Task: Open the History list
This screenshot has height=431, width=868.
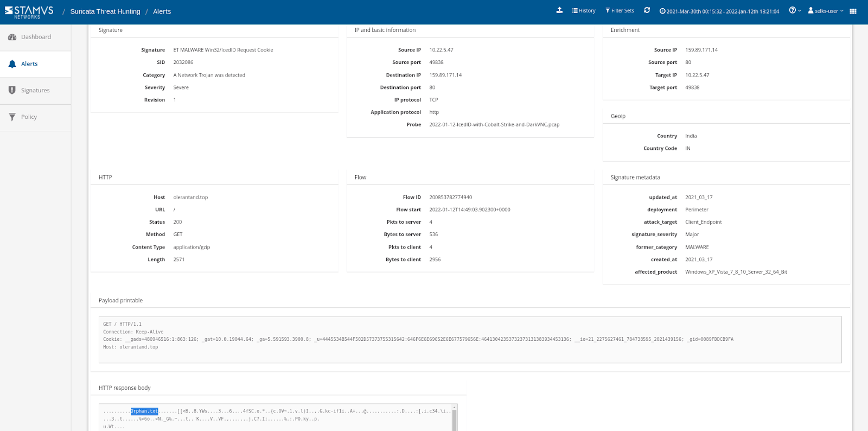Action: point(584,11)
